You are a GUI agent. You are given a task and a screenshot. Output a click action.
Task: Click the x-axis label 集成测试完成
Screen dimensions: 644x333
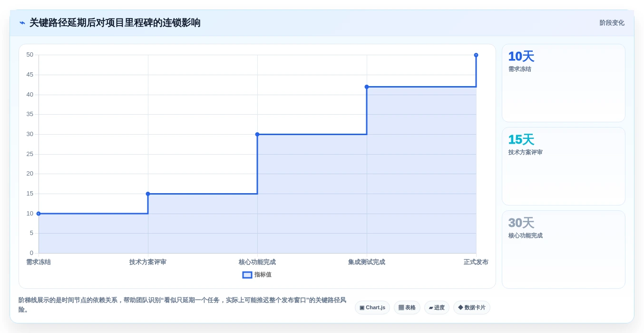click(x=367, y=262)
